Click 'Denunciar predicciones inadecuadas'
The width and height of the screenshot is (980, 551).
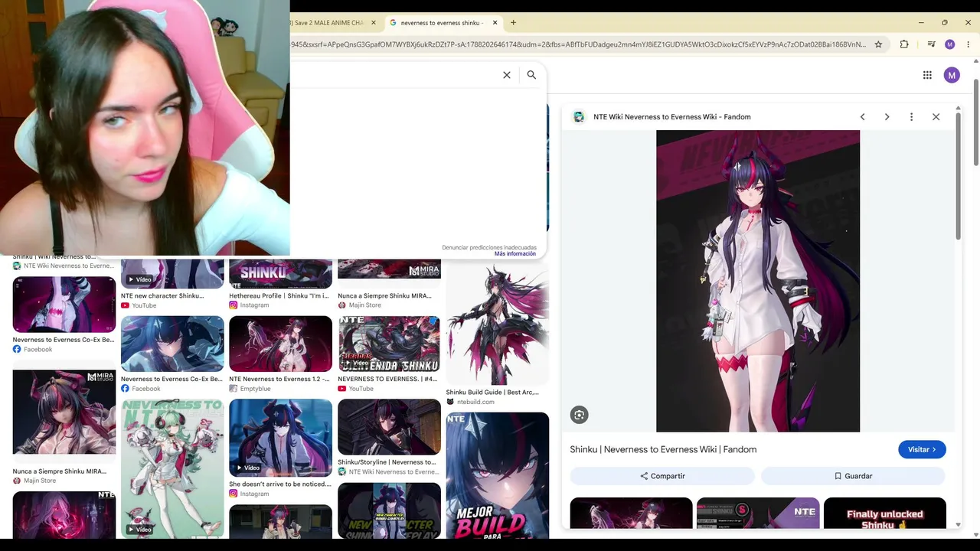click(489, 247)
